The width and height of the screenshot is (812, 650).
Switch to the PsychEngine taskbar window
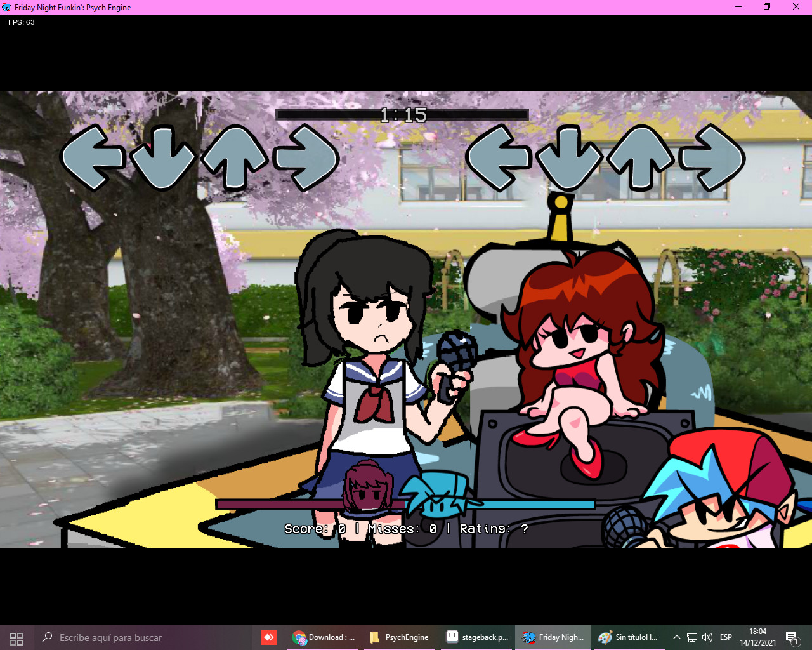pyautogui.click(x=400, y=637)
